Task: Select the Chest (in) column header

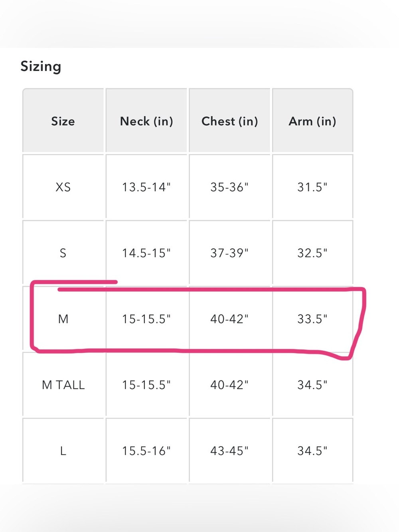Action: (x=230, y=121)
